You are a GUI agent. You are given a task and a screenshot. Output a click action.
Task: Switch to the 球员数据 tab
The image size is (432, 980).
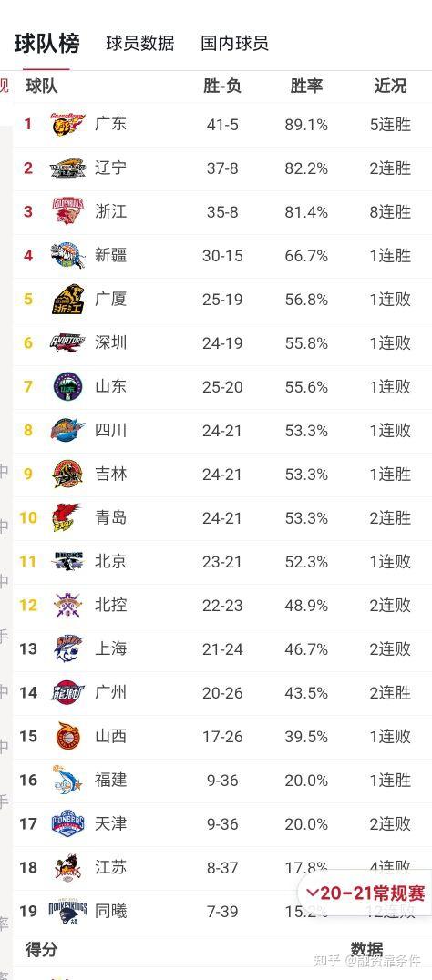(x=140, y=43)
